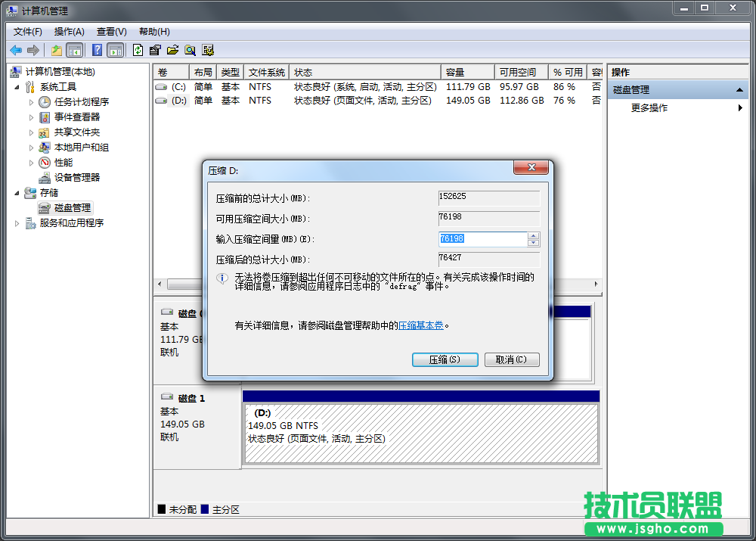Click the Back navigation arrow

click(15, 49)
